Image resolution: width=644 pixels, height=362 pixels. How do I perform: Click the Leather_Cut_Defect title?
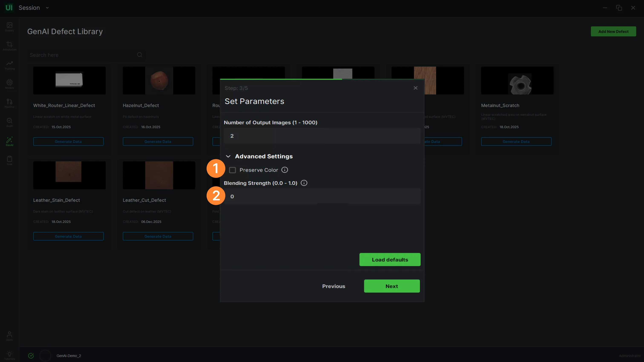click(x=144, y=200)
